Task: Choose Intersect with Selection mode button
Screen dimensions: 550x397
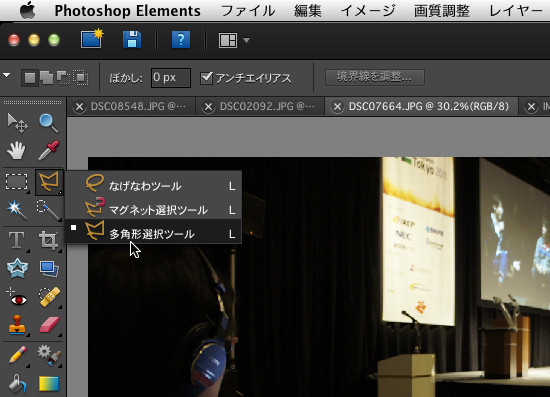Action: click(x=80, y=78)
